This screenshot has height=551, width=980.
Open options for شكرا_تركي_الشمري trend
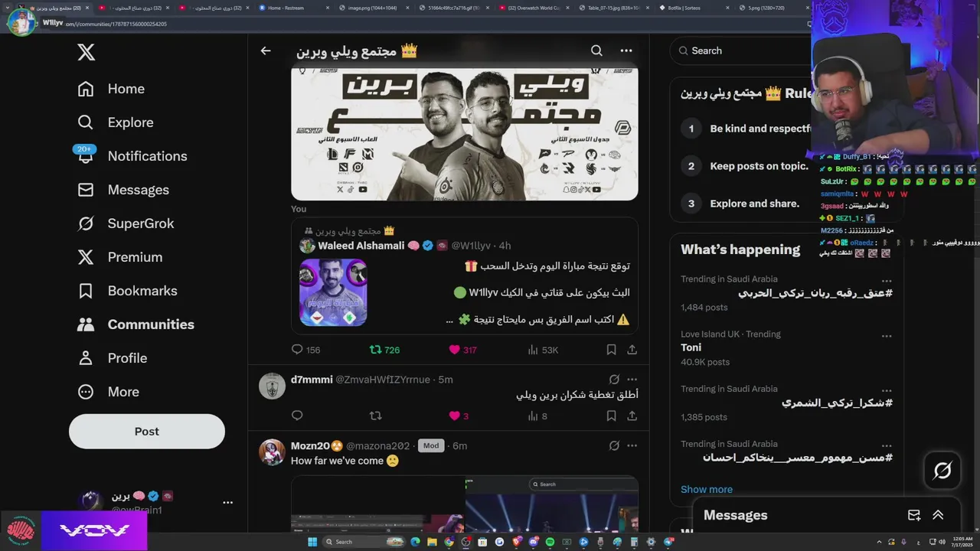coord(887,390)
